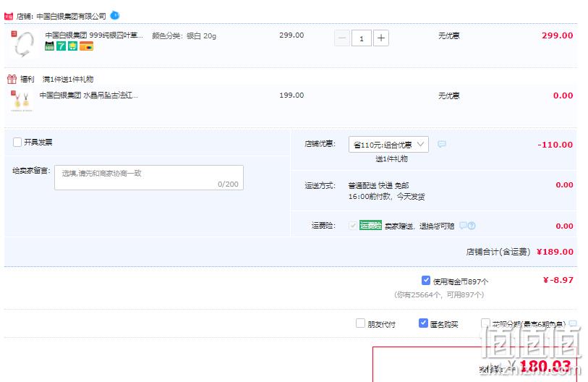Click the Tmall store icon beside 店铺
The width and height of the screenshot is (588, 382).
(x=9, y=16)
